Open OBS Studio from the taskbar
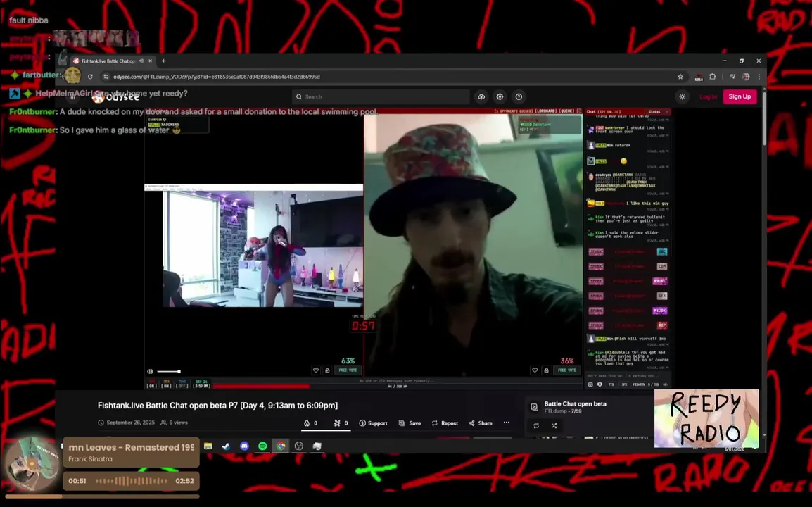 [x=299, y=446]
